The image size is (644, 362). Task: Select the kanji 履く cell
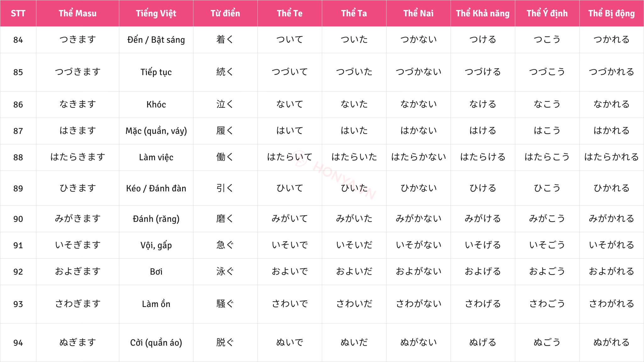click(225, 131)
